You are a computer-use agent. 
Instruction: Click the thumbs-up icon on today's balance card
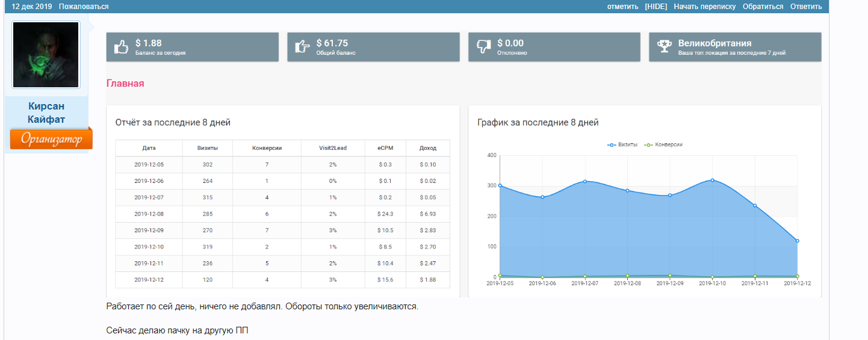click(122, 47)
